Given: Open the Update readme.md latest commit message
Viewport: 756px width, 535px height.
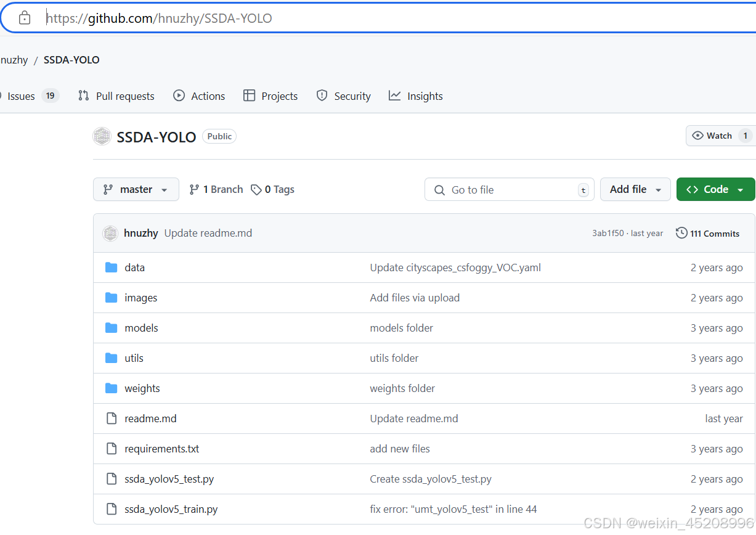Looking at the screenshot, I should tap(208, 233).
